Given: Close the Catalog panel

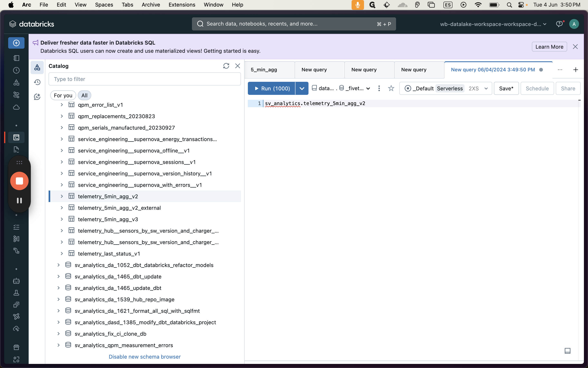Looking at the screenshot, I should click(238, 66).
